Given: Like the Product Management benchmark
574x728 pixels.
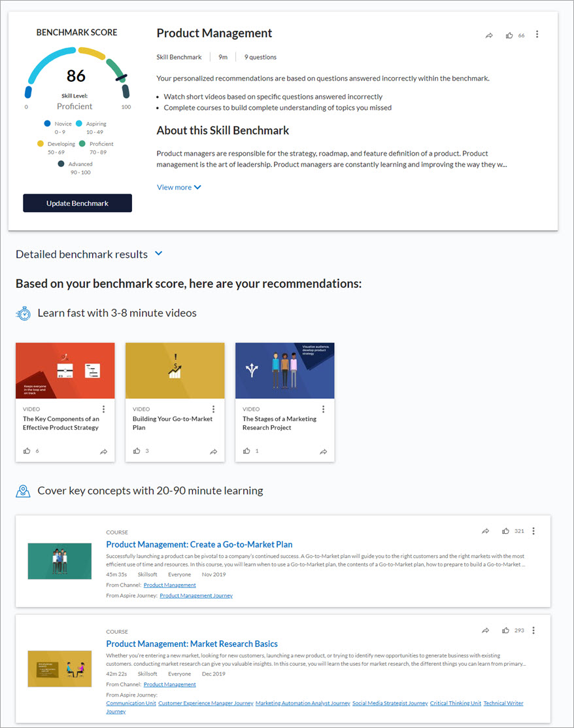Looking at the screenshot, I should click(509, 35).
